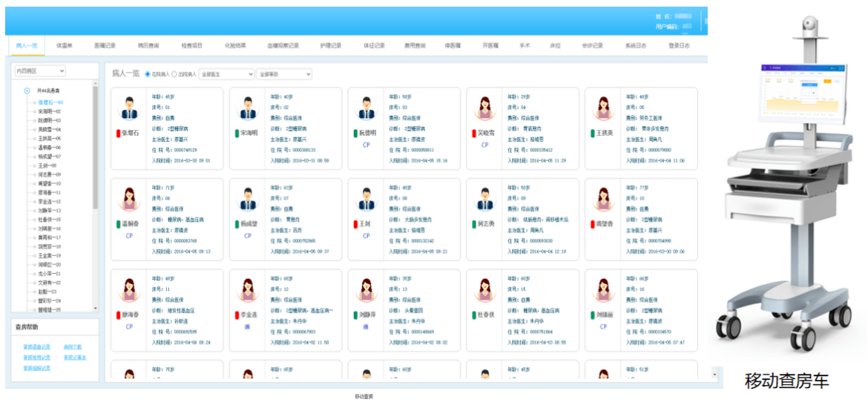The width and height of the screenshot is (868, 408).
Task: Switch to the 体温单 tab
Action: (x=65, y=45)
